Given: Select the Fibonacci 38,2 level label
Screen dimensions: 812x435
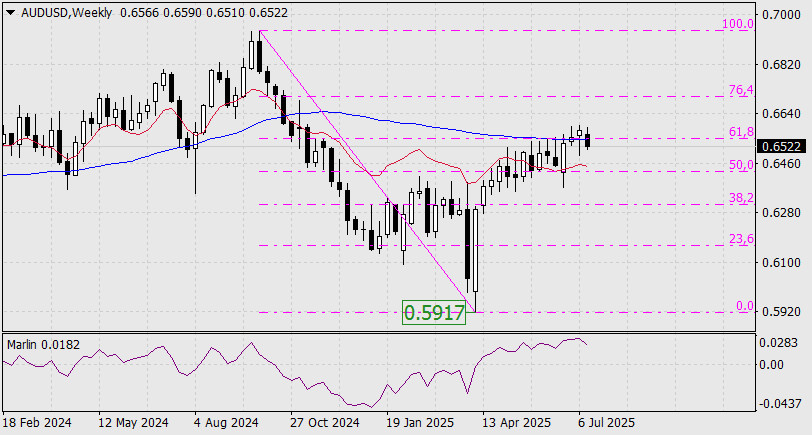Looking at the screenshot, I should tap(741, 198).
